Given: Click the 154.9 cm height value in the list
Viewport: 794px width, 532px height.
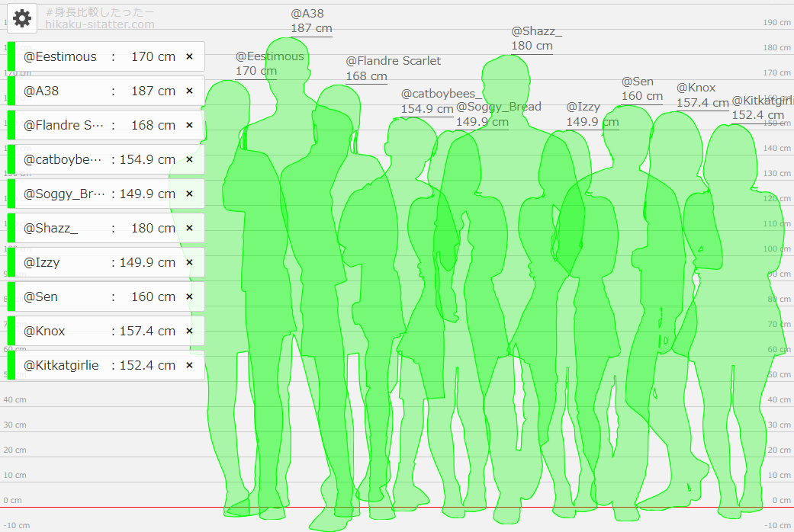Looking at the screenshot, I should click(x=147, y=159).
